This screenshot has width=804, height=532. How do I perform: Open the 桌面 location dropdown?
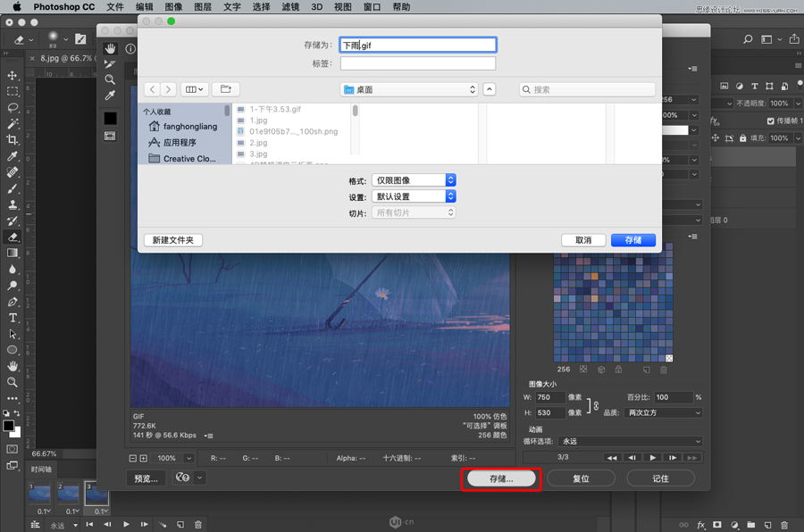click(x=409, y=89)
